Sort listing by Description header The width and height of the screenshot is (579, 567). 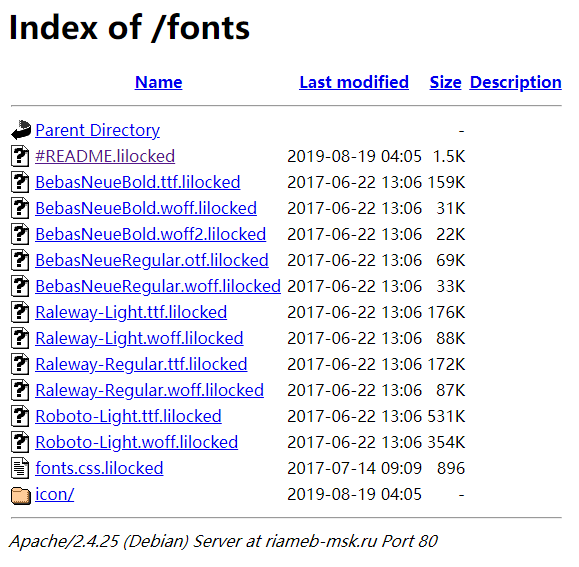(515, 83)
